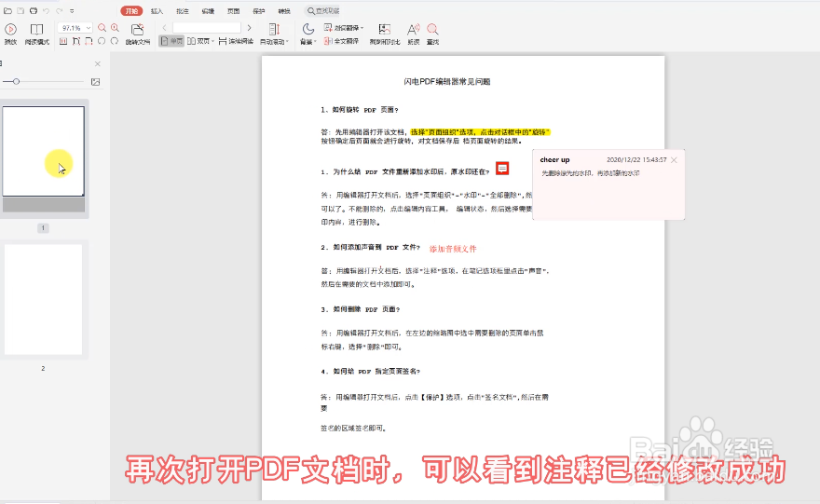Click the red comment note icon

pyautogui.click(x=502, y=169)
